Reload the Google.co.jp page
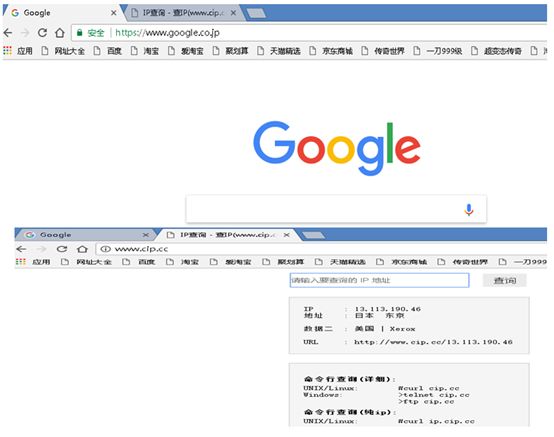The image size is (554, 437). pyautogui.click(x=42, y=33)
